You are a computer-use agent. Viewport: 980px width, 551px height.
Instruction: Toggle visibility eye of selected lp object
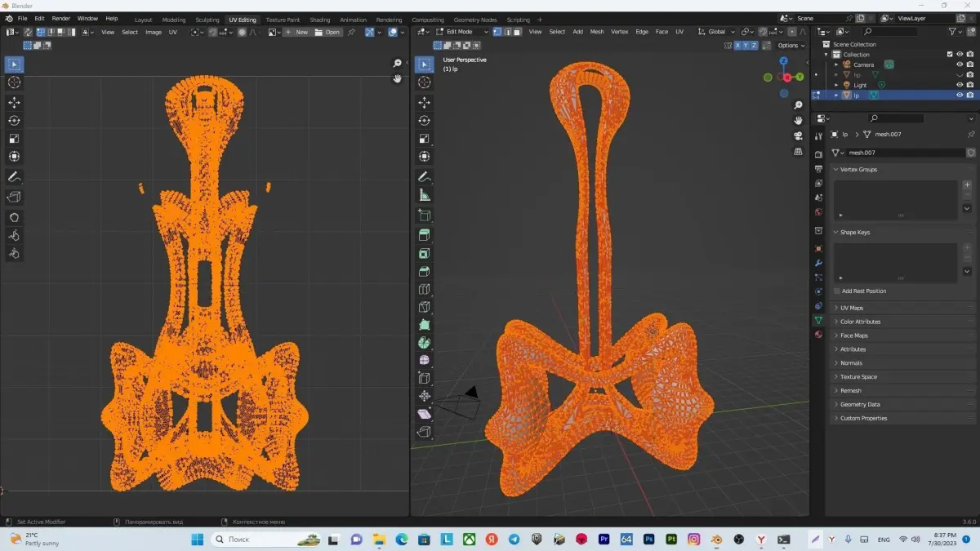tap(960, 95)
